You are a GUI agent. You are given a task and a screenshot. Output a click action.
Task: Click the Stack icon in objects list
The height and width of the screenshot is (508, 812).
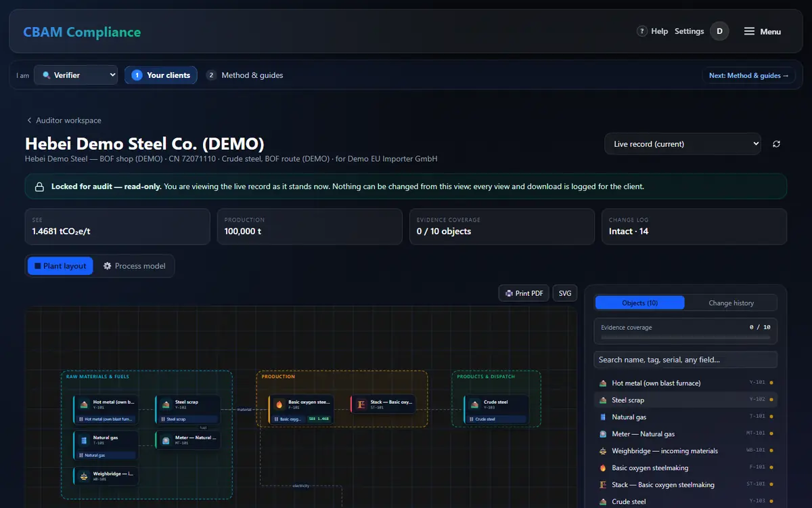pyautogui.click(x=603, y=485)
